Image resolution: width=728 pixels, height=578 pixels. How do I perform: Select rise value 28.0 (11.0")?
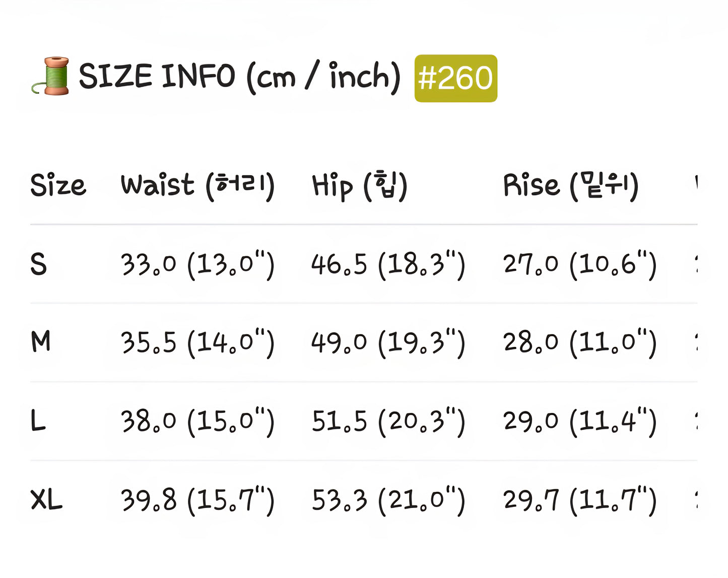pos(580,343)
